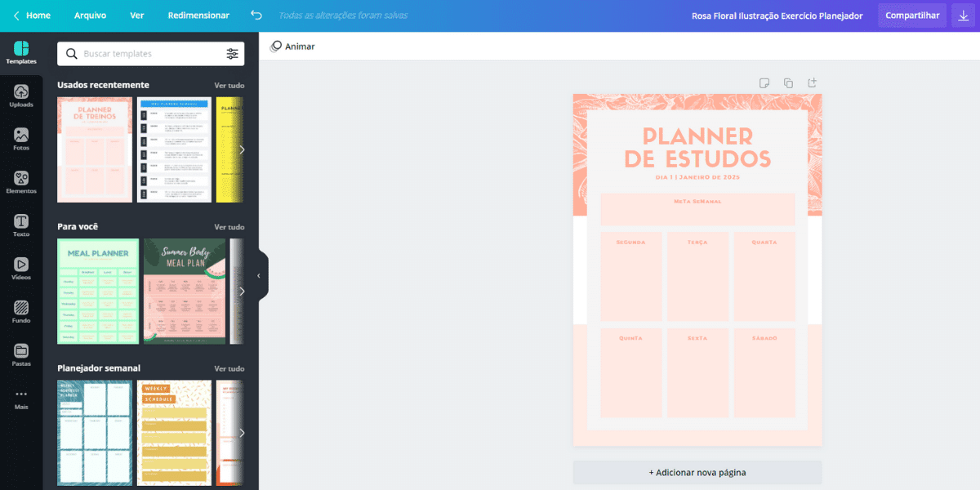The width and height of the screenshot is (980, 490).
Task: Open the Fundo background panel
Action: pyautogui.click(x=21, y=313)
